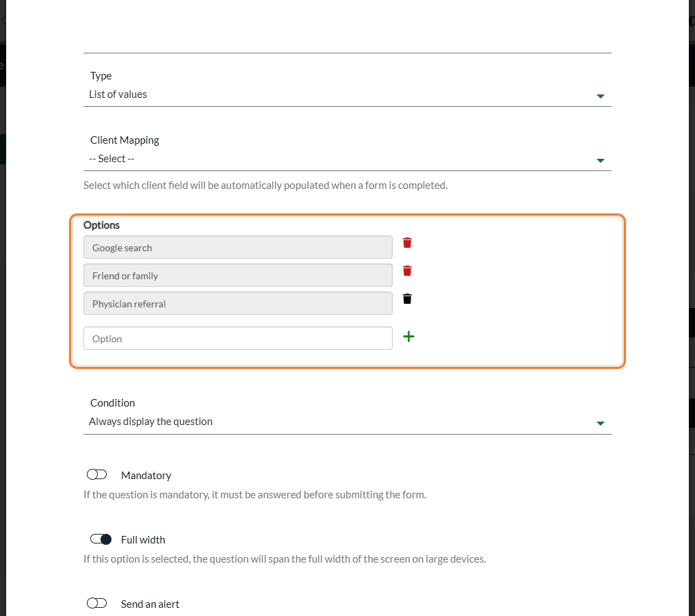Toggle the Send an alert switch
This screenshot has height=616, width=695.
[96, 603]
